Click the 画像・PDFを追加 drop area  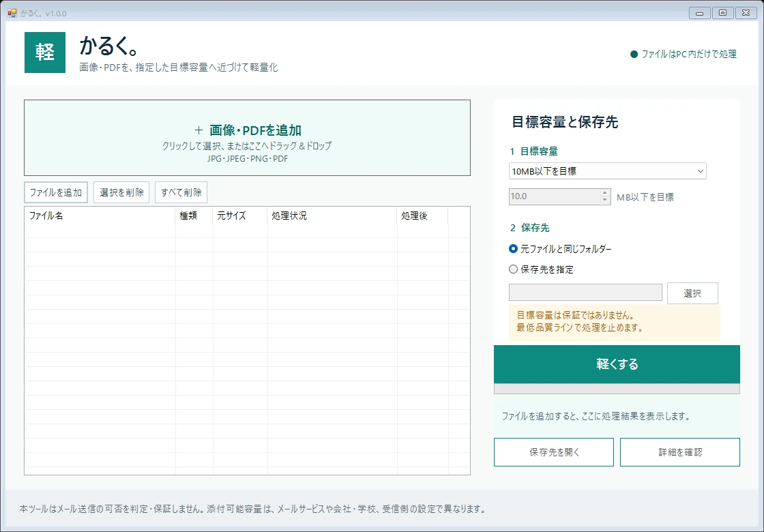pyautogui.click(x=247, y=138)
